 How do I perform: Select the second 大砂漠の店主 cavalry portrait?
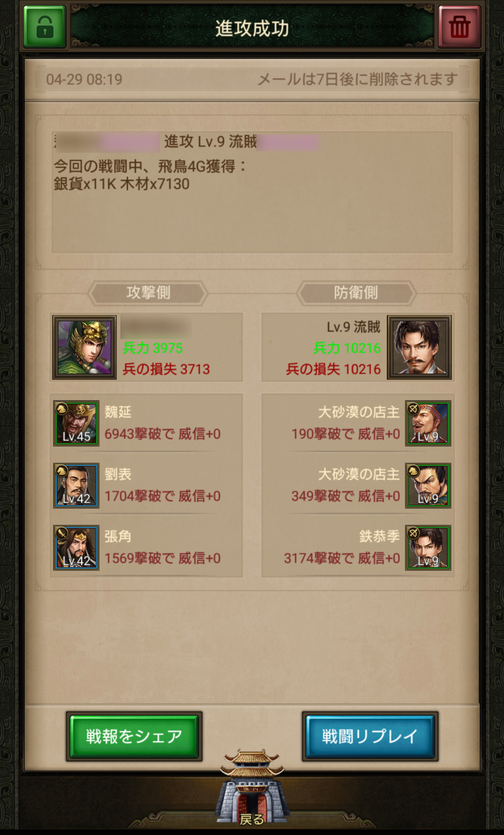(428, 486)
